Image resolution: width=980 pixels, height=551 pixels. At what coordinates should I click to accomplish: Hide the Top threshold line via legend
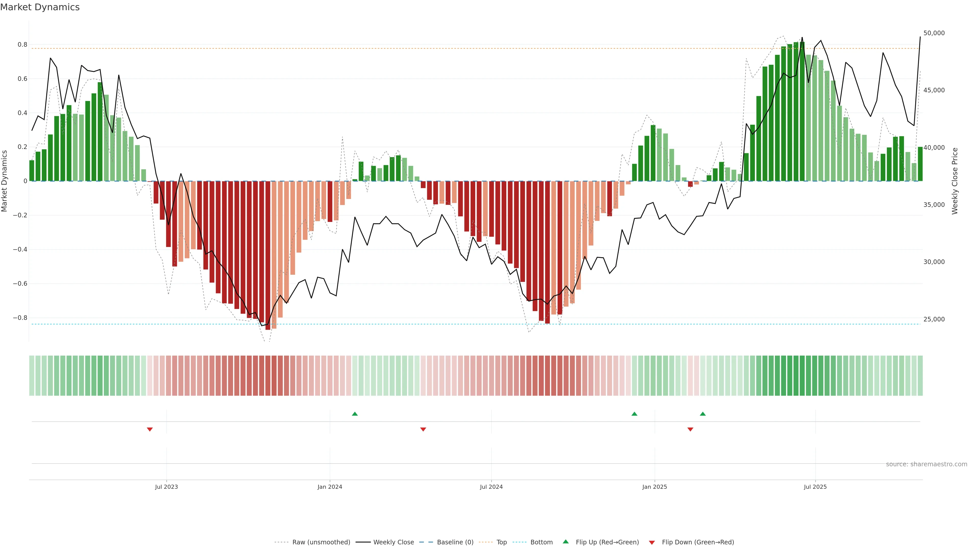(x=501, y=542)
